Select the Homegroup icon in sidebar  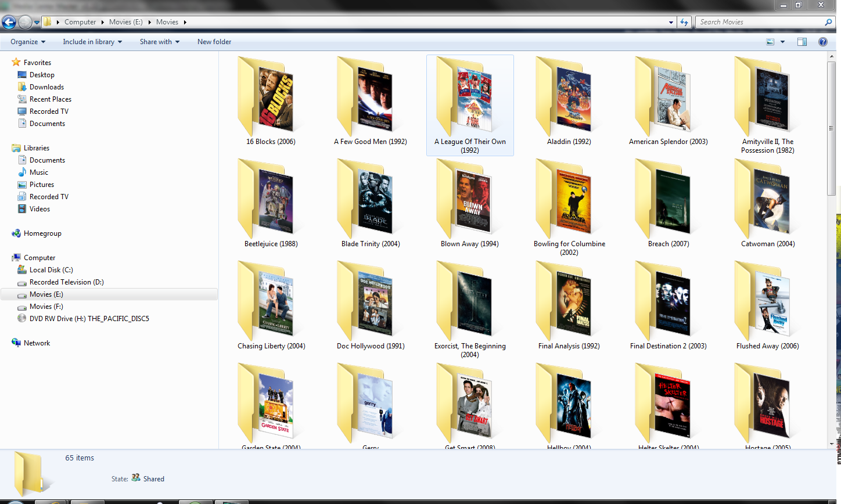(x=16, y=233)
